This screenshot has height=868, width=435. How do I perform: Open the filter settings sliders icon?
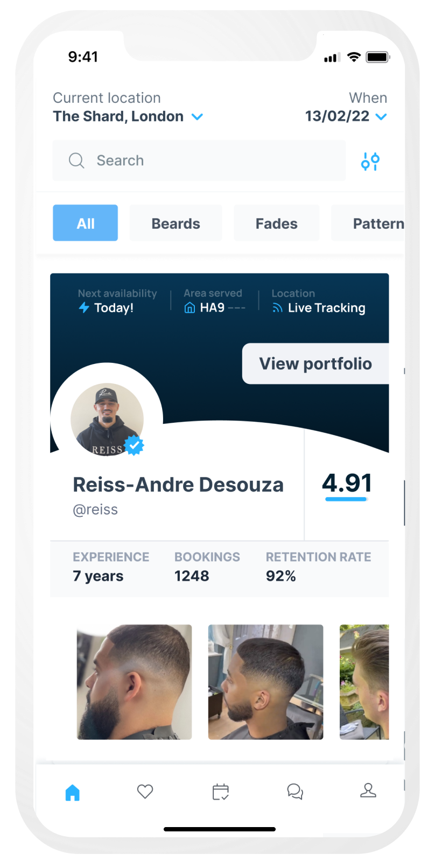(x=370, y=161)
